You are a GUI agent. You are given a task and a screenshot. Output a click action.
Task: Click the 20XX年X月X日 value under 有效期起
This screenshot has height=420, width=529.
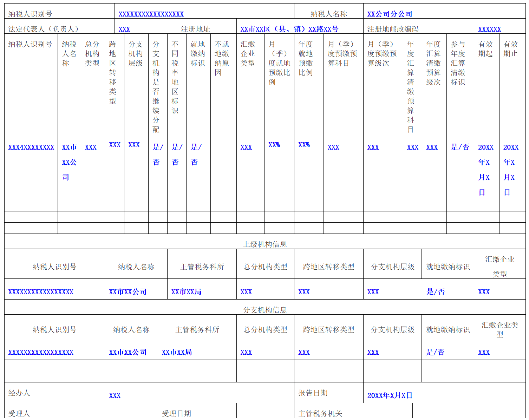coord(485,170)
